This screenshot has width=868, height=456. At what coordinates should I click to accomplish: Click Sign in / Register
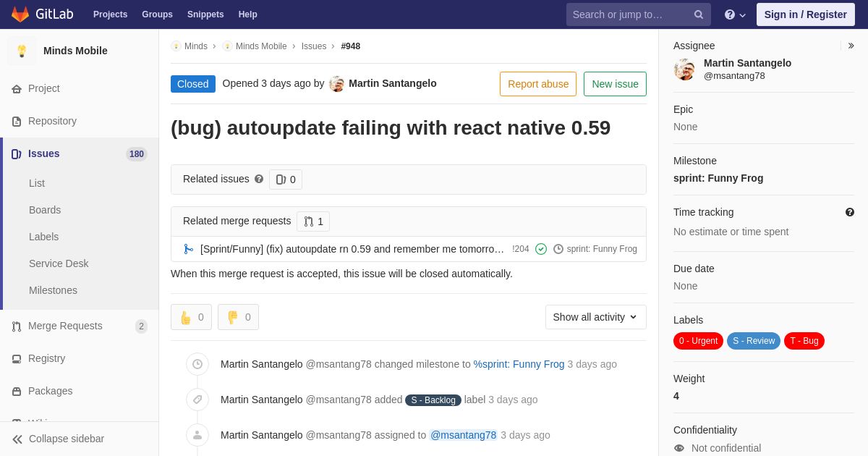point(805,14)
